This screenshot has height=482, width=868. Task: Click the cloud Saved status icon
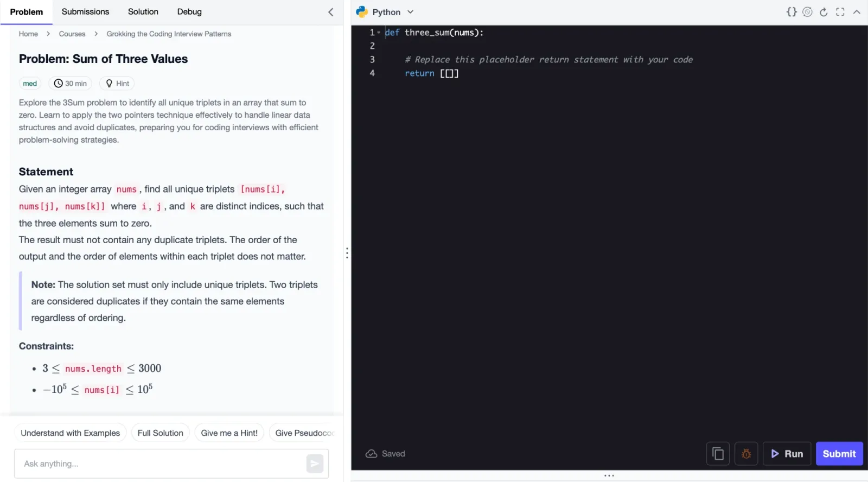pyautogui.click(x=371, y=454)
